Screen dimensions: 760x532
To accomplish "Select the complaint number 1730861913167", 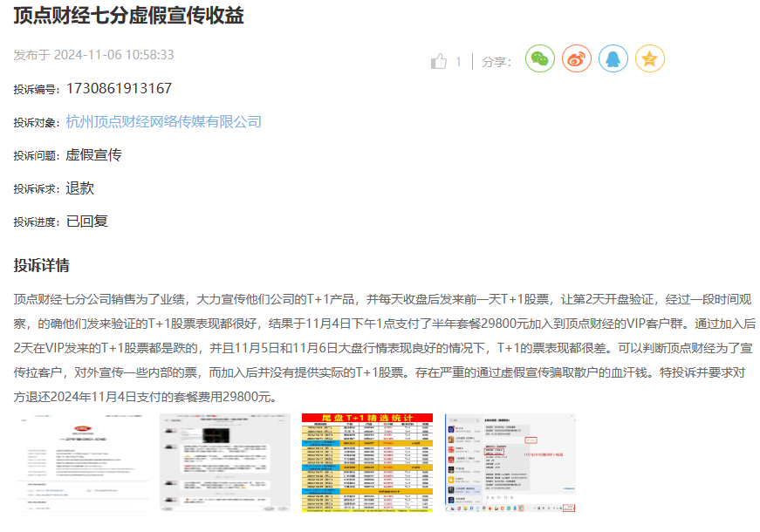I will pyautogui.click(x=119, y=88).
